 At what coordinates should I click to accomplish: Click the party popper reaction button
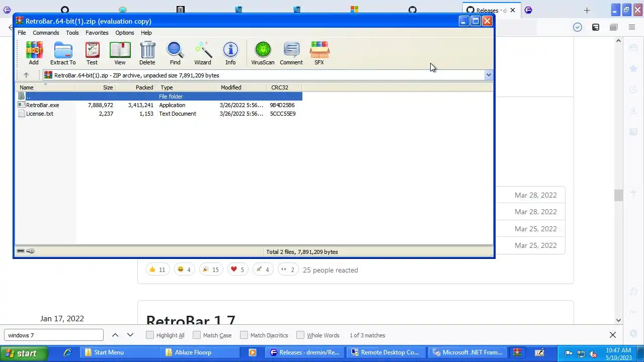pyautogui.click(x=211, y=270)
